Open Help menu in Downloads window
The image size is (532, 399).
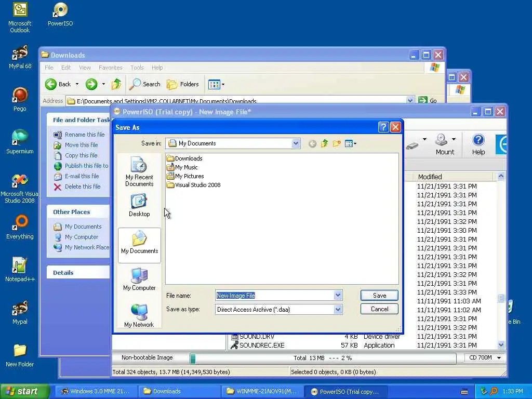tap(157, 68)
